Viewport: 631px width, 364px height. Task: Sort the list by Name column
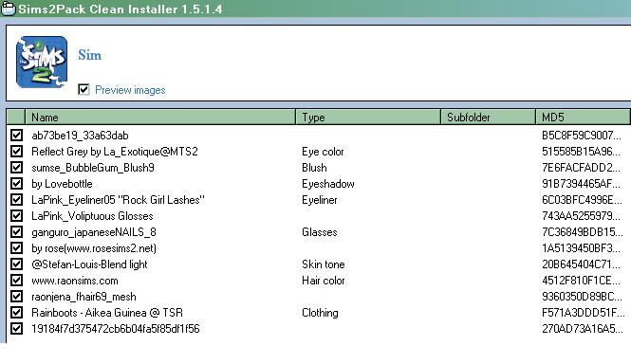click(160, 117)
